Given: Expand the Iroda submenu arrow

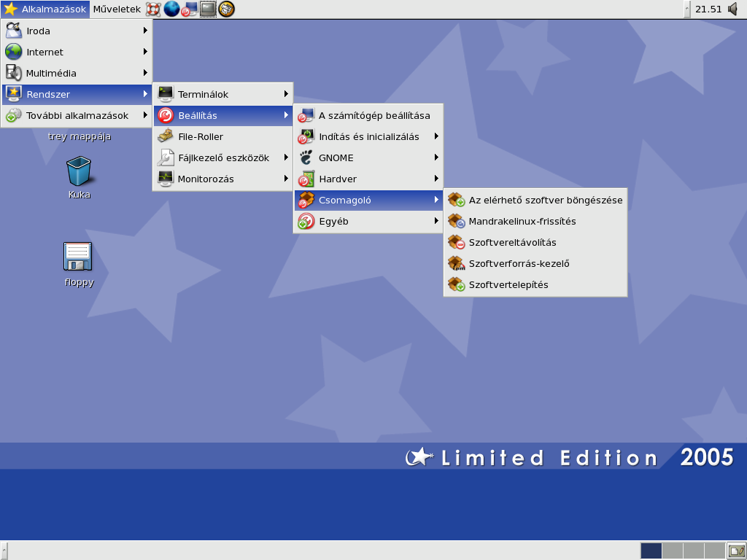Looking at the screenshot, I should [x=145, y=31].
